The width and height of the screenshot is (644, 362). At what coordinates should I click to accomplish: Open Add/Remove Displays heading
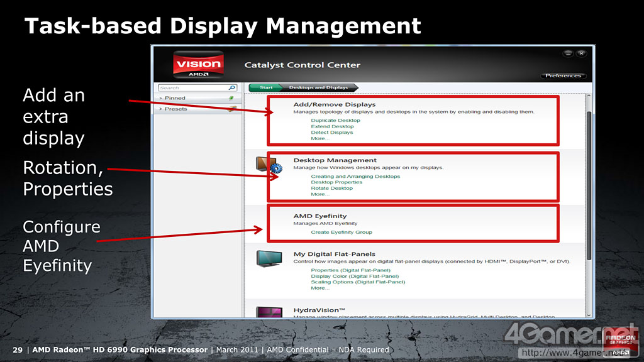pyautogui.click(x=335, y=105)
